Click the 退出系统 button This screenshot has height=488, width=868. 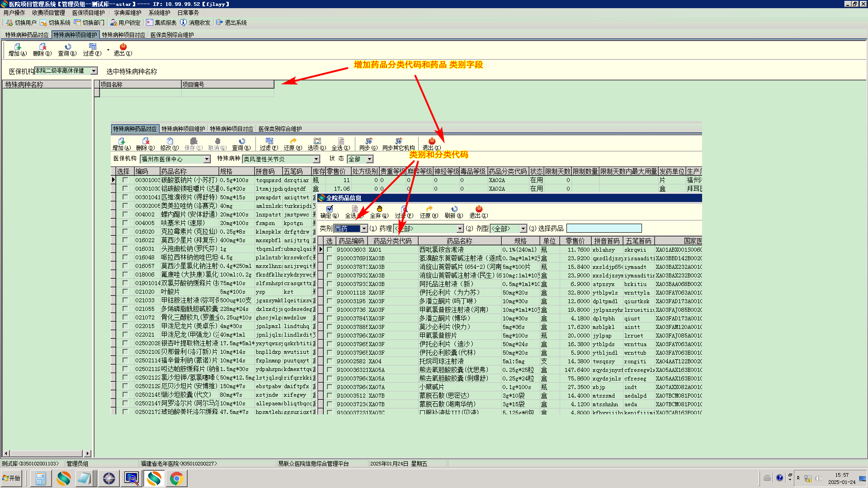(231, 23)
